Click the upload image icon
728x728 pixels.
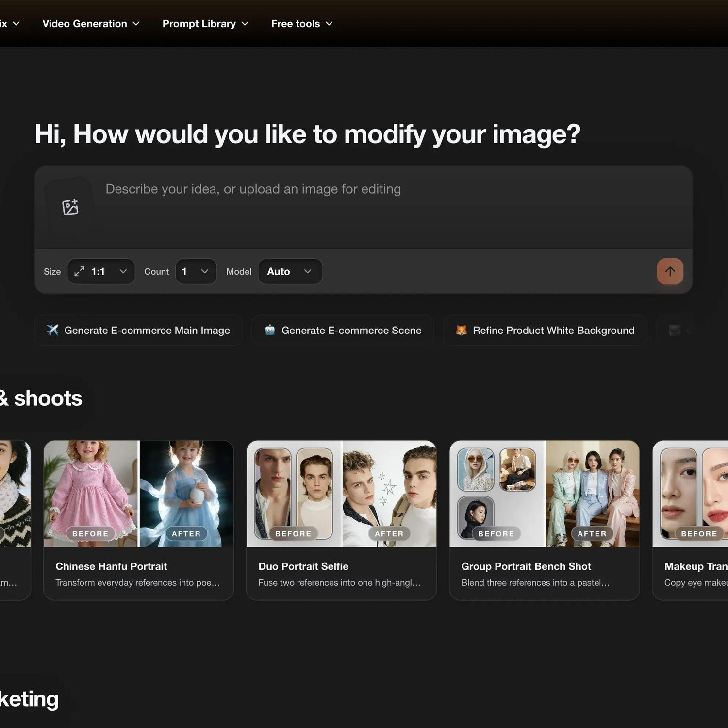[x=70, y=207]
